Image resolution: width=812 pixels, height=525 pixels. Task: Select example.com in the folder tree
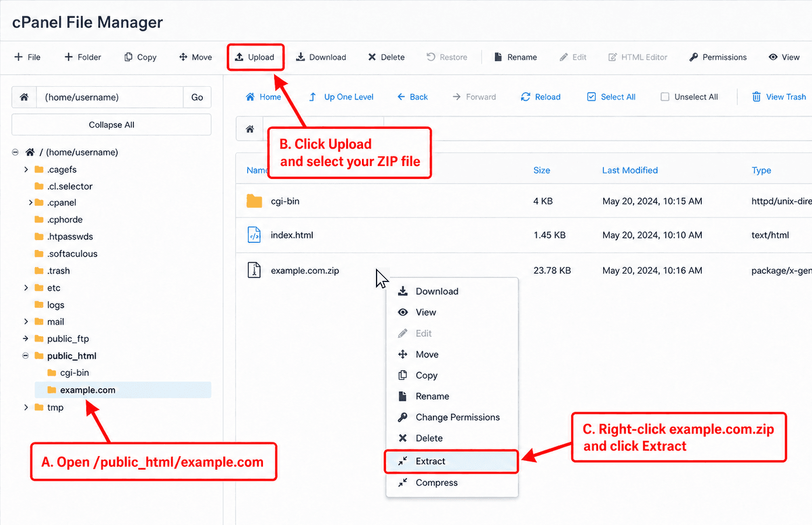tap(123, 390)
